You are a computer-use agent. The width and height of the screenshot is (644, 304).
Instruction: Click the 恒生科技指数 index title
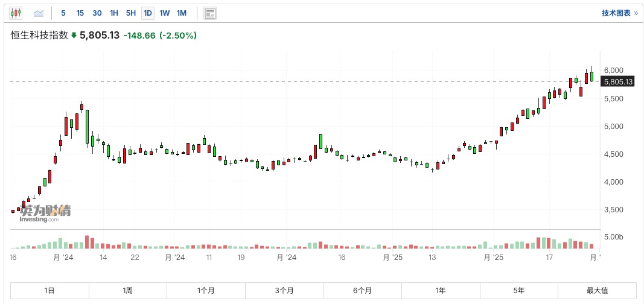tap(39, 36)
